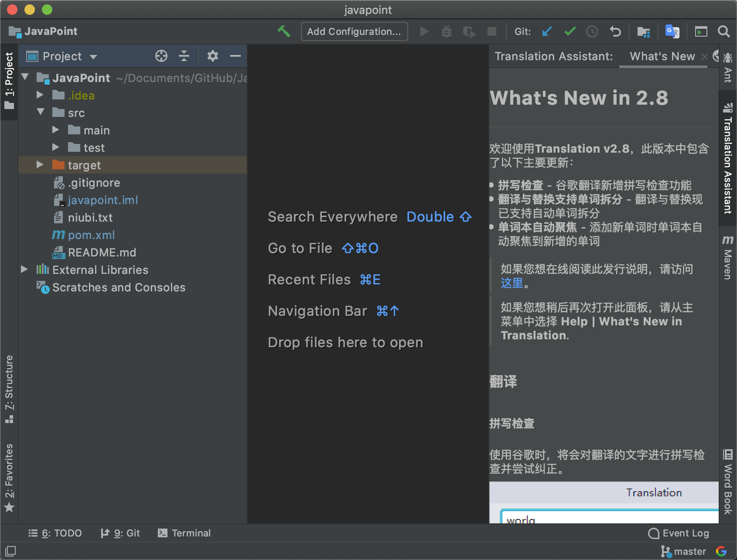Switch to What's New tab
The image size is (737, 560).
pos(662,56)
